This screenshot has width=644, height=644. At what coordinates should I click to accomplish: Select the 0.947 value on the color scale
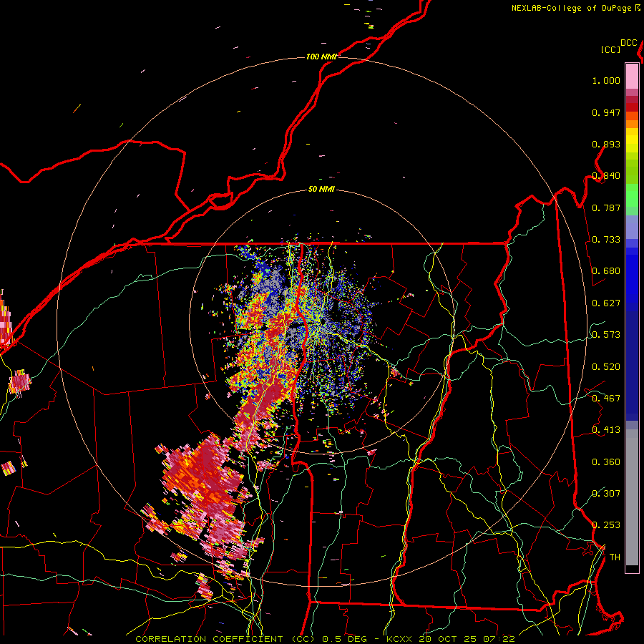(x=606, y=112)
